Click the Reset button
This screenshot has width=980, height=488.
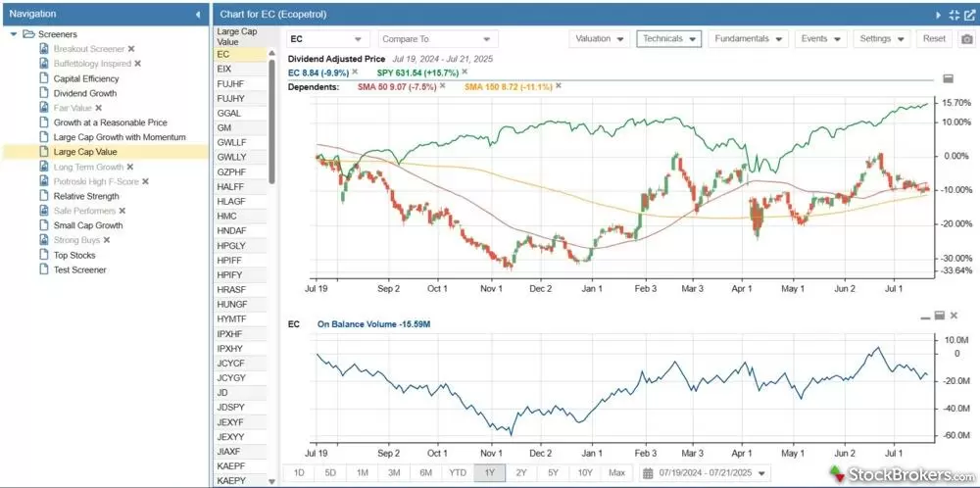tap(934, 39)
